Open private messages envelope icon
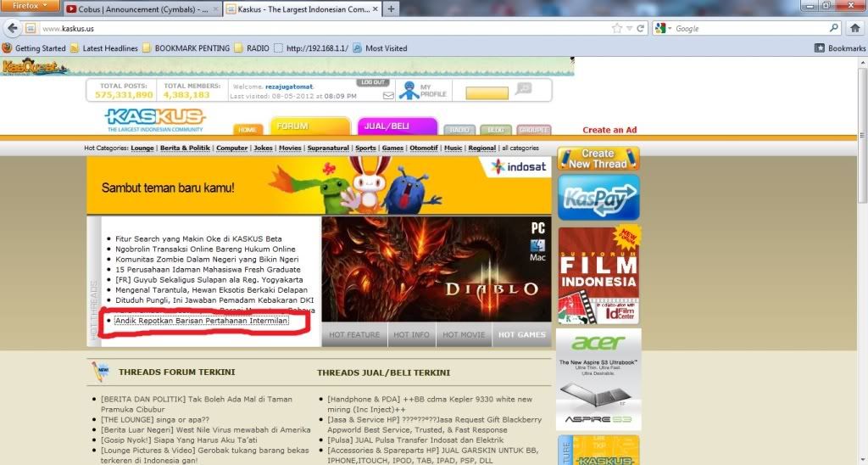The height and width of the screenshot is (465, 868). [388, 95]
